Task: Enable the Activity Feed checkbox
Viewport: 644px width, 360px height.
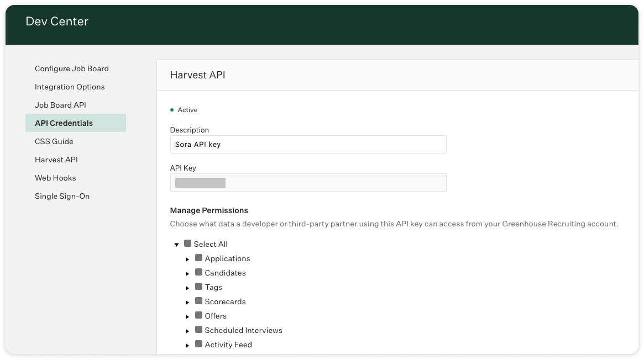Action: click(x=199, y=344)
